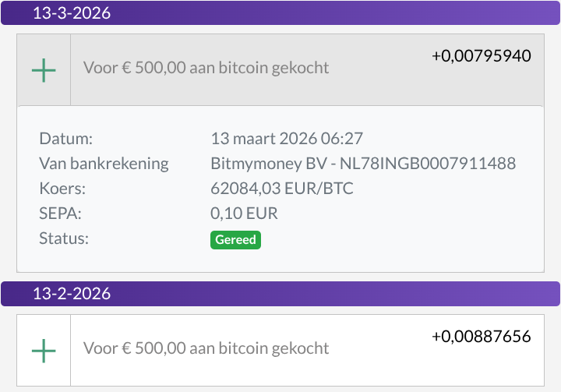
Task: Click the 13-2-2026 date text
Action: tap(72, 294)
